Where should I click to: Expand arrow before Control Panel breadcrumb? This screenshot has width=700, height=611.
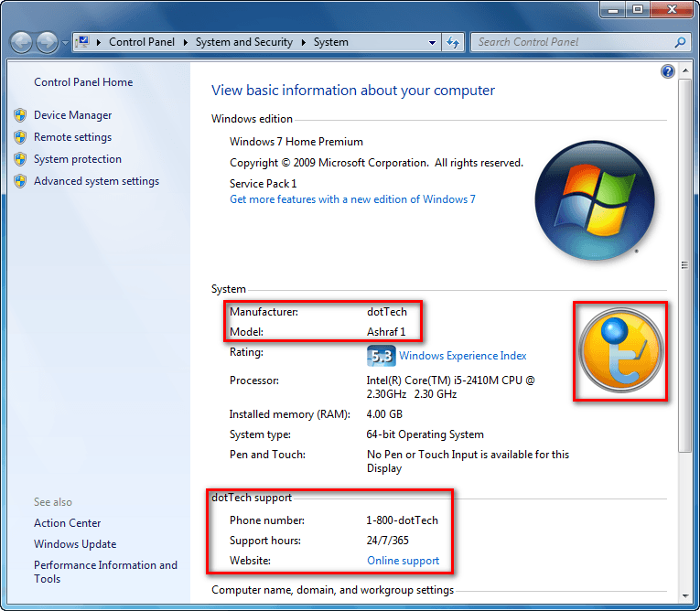(99, 42)
